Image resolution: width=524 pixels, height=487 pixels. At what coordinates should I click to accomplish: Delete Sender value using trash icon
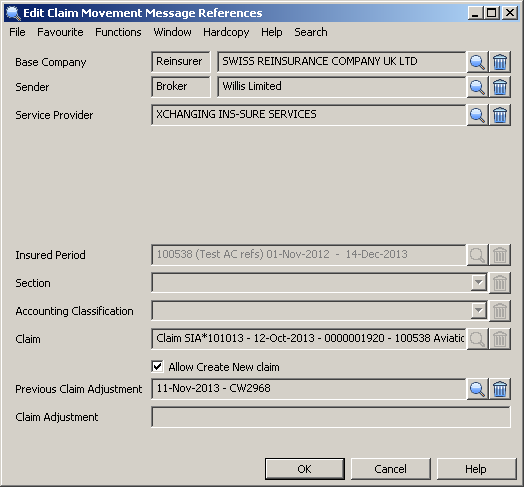pyautogui.click(x=500, y=87)
